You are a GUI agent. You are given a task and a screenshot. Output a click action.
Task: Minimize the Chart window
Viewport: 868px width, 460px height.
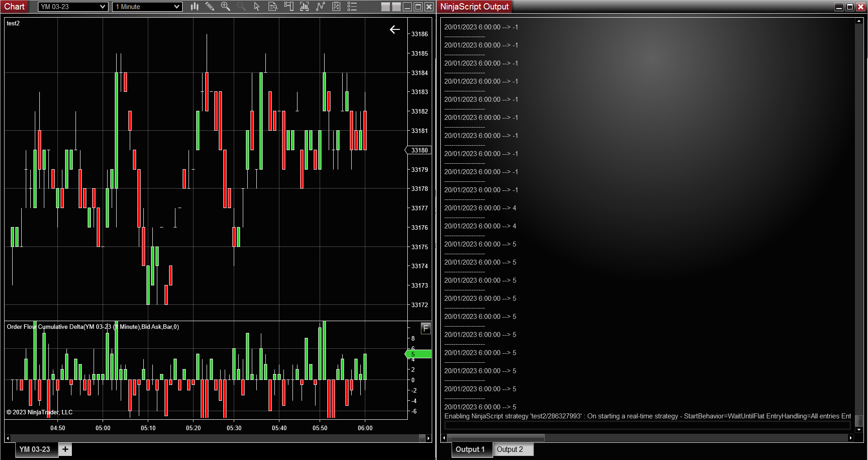[x=407, y=7]
